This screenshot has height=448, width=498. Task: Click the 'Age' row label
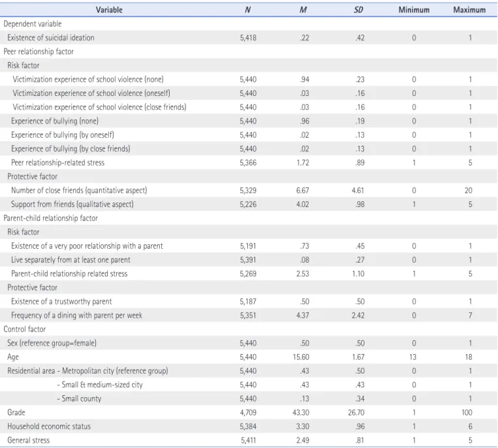[13, 357]
